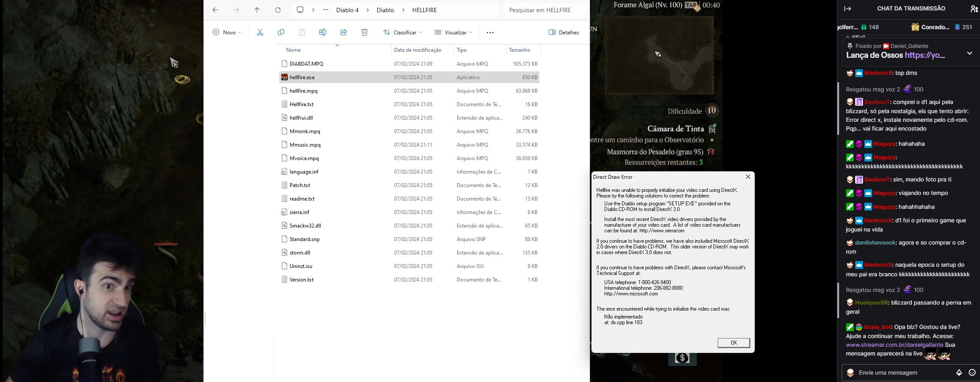Open the Visualizar view menu

point(453,32)
